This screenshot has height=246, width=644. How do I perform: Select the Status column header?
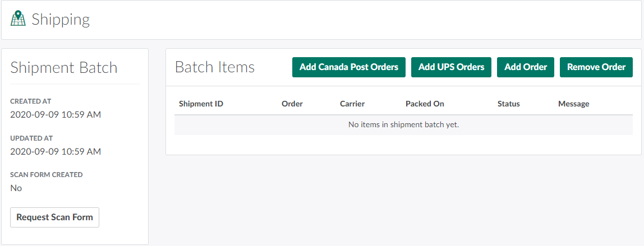pyautogui.click(x=508, y=104)
